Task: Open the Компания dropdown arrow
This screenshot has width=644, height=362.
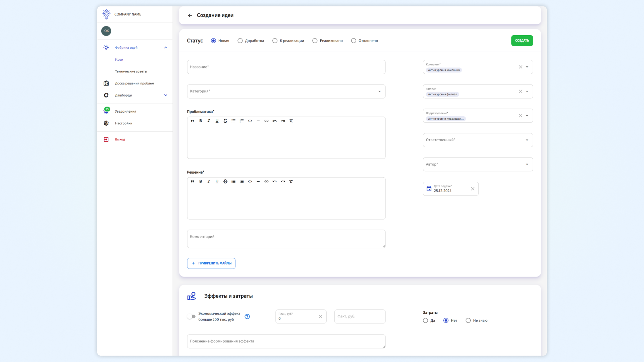Action: [527, 67]
